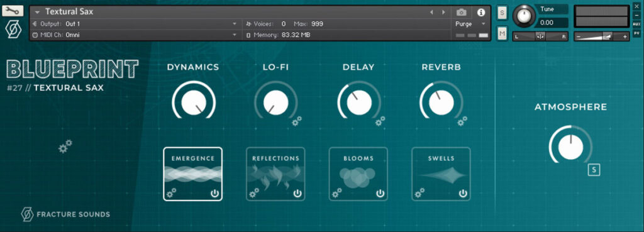Open LO-FI settings gear
This screenshot has width=644, height=232.
(297, 121)
